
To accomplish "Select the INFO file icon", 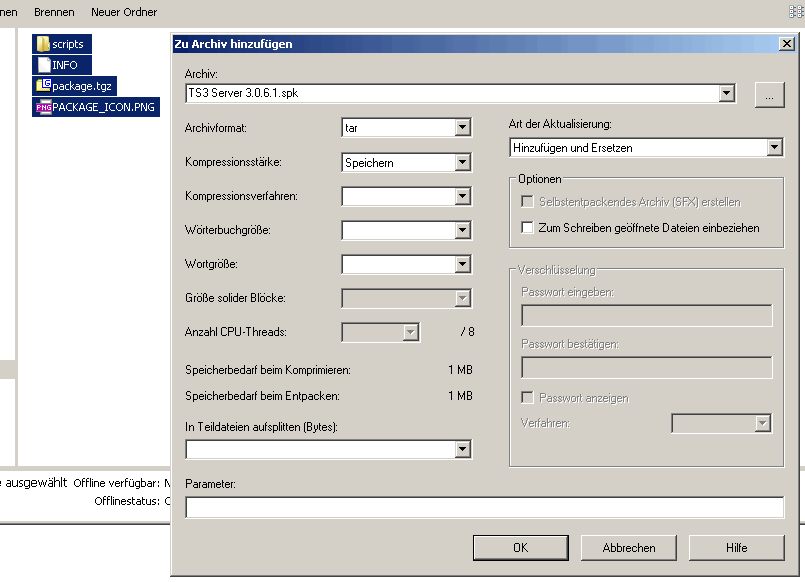I will click(x=43, y=65).
